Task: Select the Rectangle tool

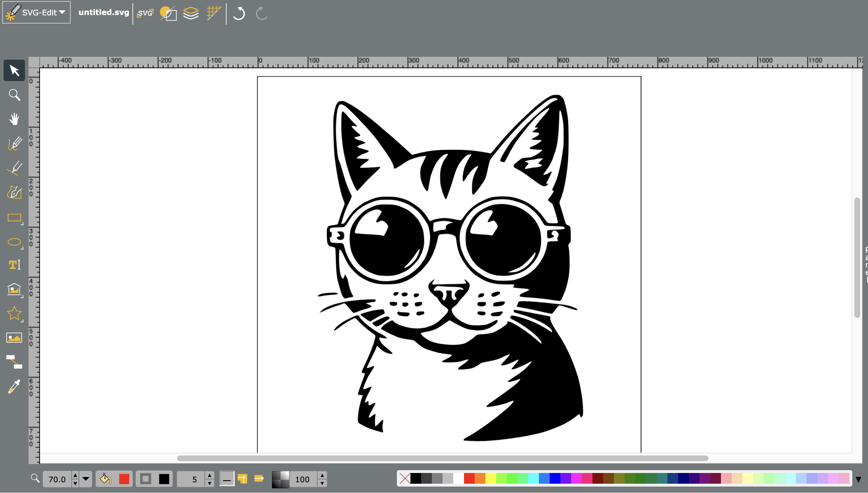Action: click(x=14, y=218)
